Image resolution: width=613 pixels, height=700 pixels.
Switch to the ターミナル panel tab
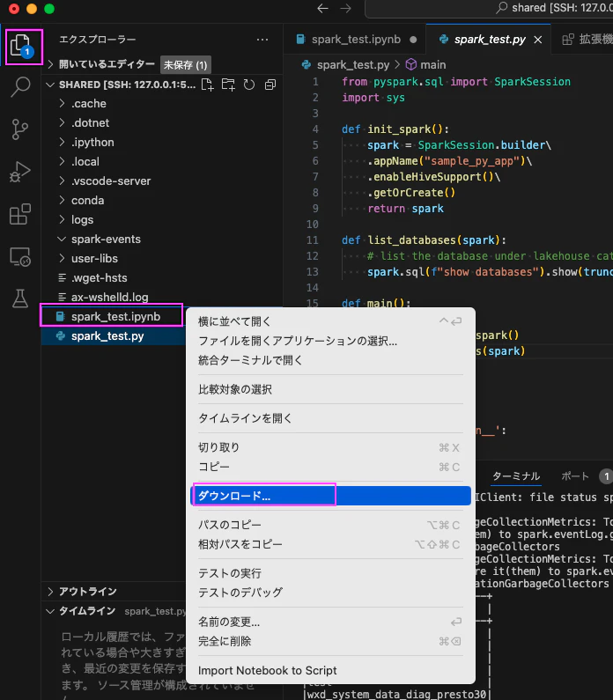pos(516,476)
